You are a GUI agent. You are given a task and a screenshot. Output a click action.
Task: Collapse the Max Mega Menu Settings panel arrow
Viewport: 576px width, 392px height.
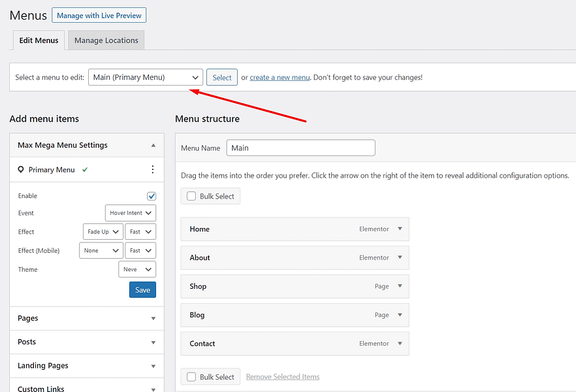click(x=153, y=146)
